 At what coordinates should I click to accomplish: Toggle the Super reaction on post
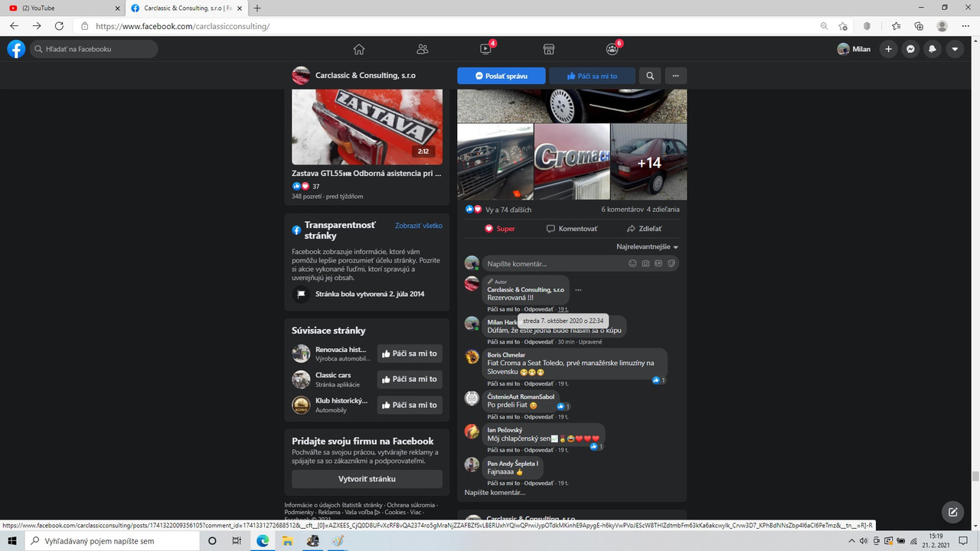[499, 229]
